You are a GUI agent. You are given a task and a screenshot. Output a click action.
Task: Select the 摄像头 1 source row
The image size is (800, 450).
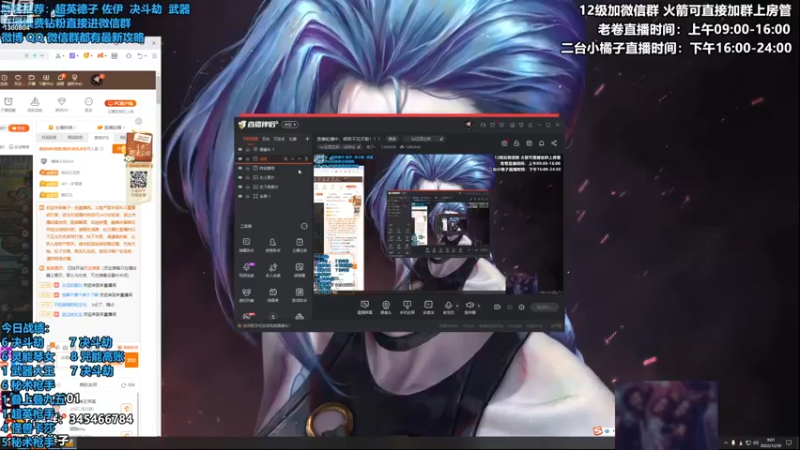273,149
